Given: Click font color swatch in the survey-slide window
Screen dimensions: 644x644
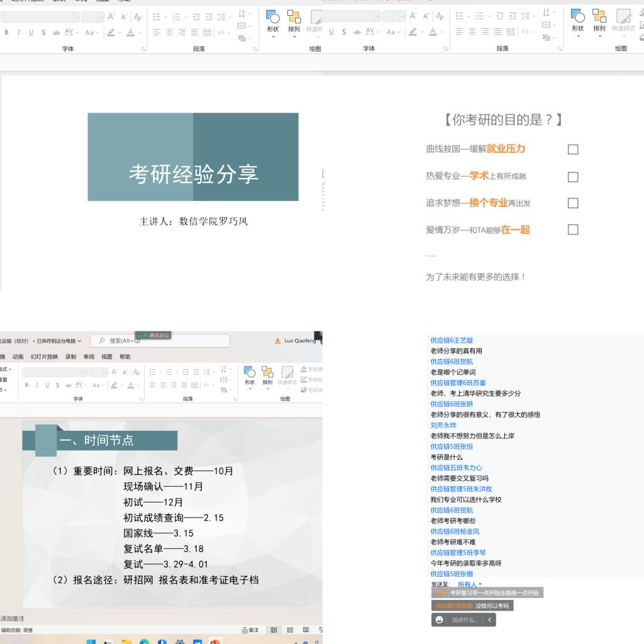Looking at the screenshot, I should click(x=433, y=31).
